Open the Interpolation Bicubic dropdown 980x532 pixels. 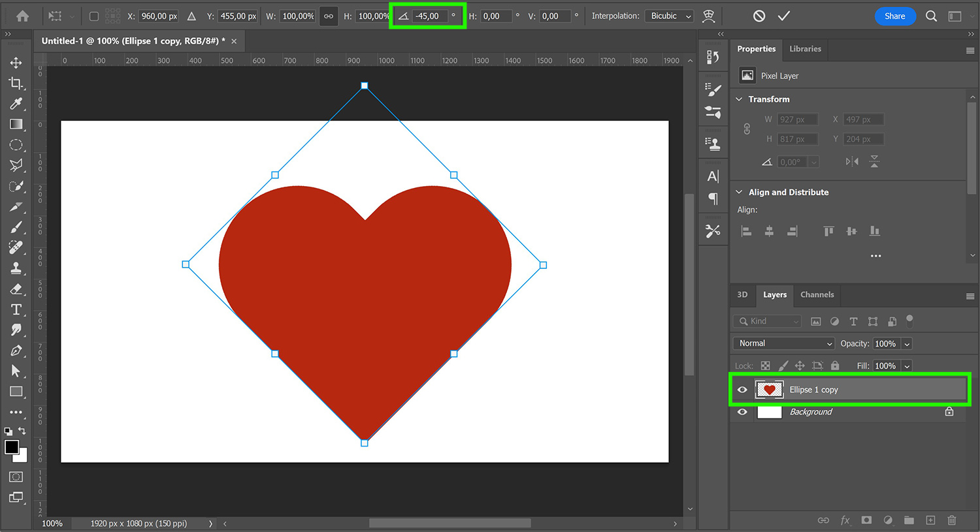click(670, 16)
